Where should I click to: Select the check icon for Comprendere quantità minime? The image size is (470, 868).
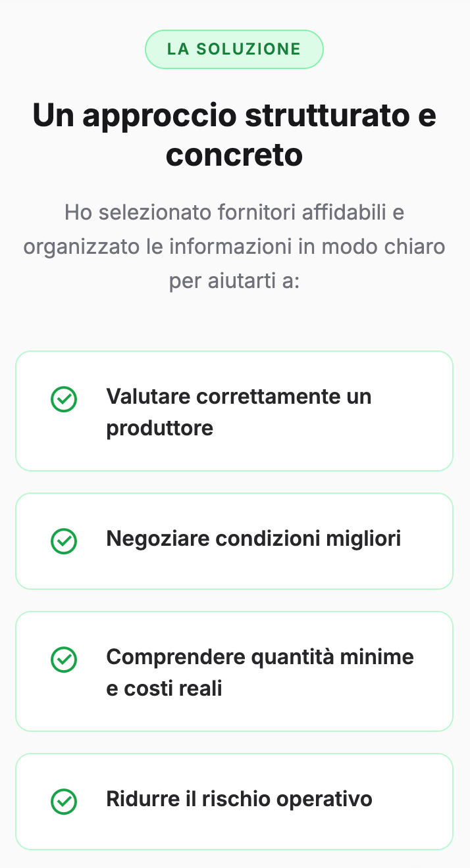[x=64, y=660]
